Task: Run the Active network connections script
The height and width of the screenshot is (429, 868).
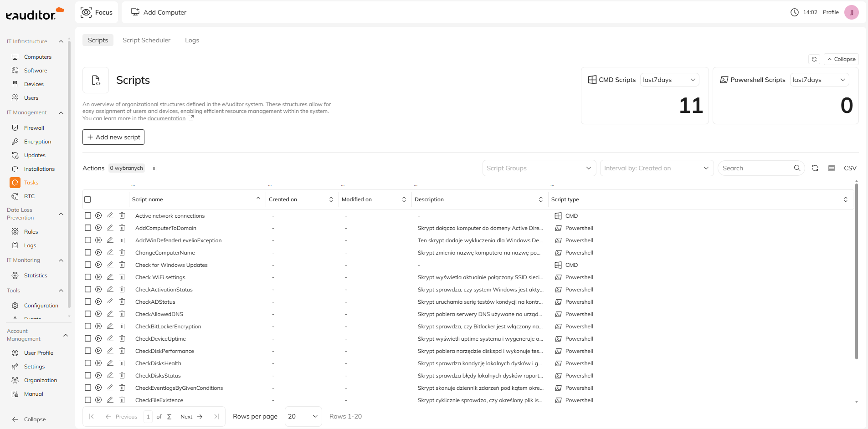Action: click(98, 215)
